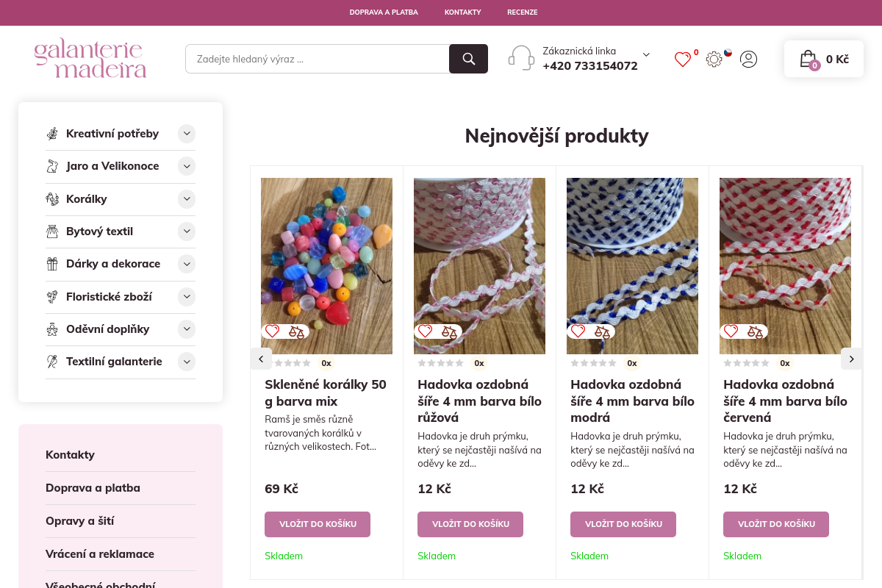Viewport: 882px width, 588px height.
Task: Click the galanterie madeira logo
Action: point(90,60)
